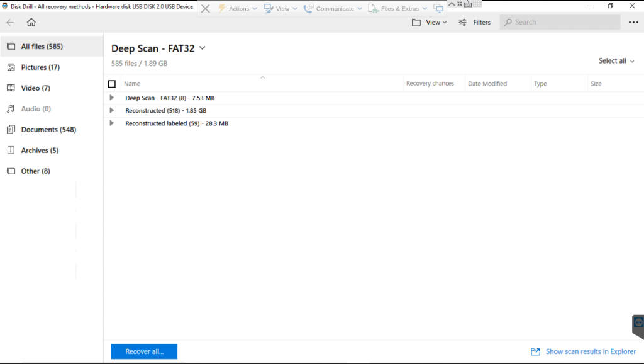Click the keyboard icon in remote toolbar
Screen dimensions: 644x364
coord(468,4)
